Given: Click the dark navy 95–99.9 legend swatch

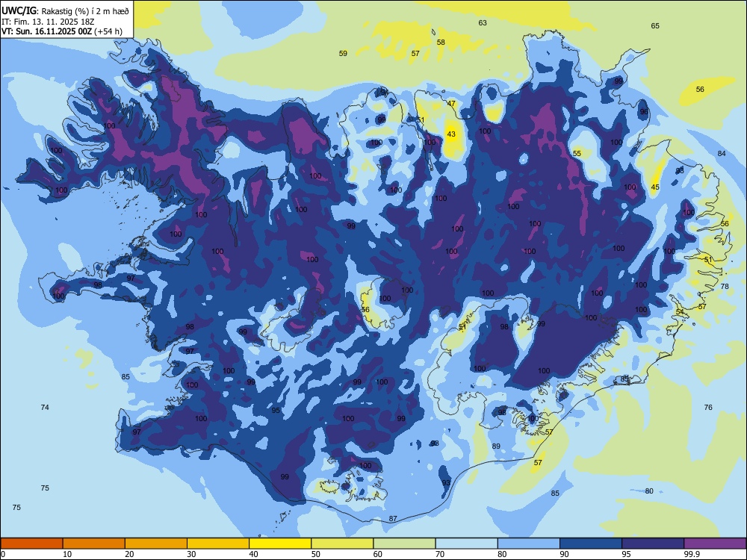Looking at the screenshot, I should click(x=653, y=544).
